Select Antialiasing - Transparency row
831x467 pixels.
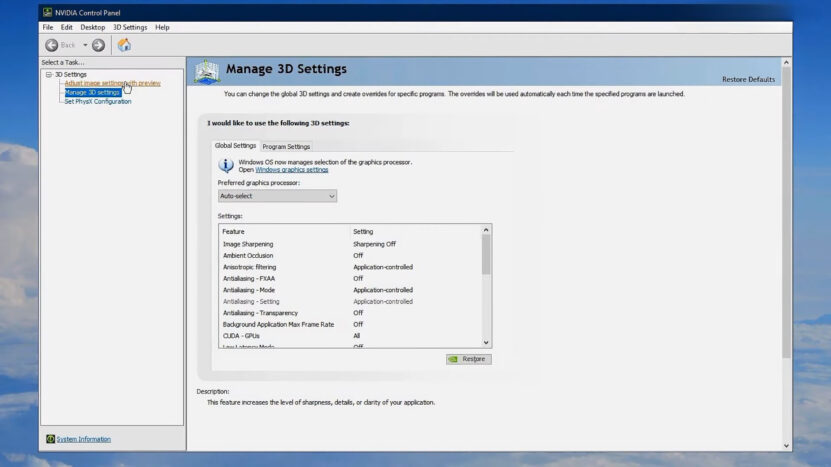point(350,313)
